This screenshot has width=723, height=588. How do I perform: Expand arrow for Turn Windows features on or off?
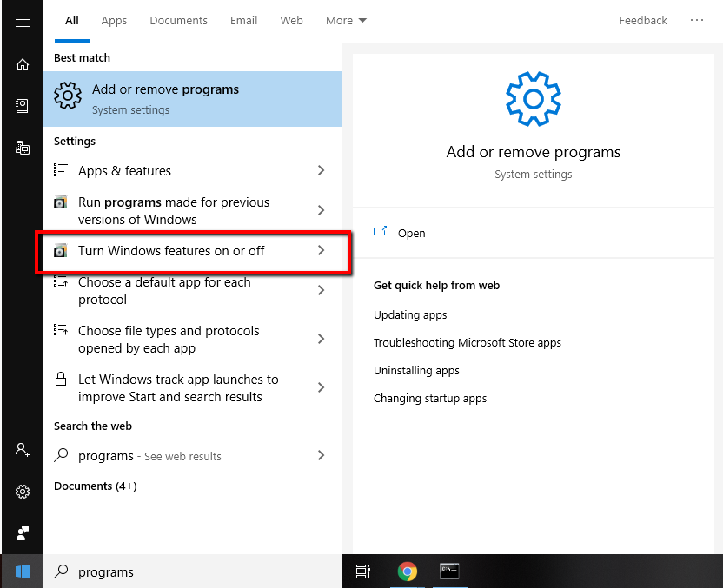(x=321, y=250)
